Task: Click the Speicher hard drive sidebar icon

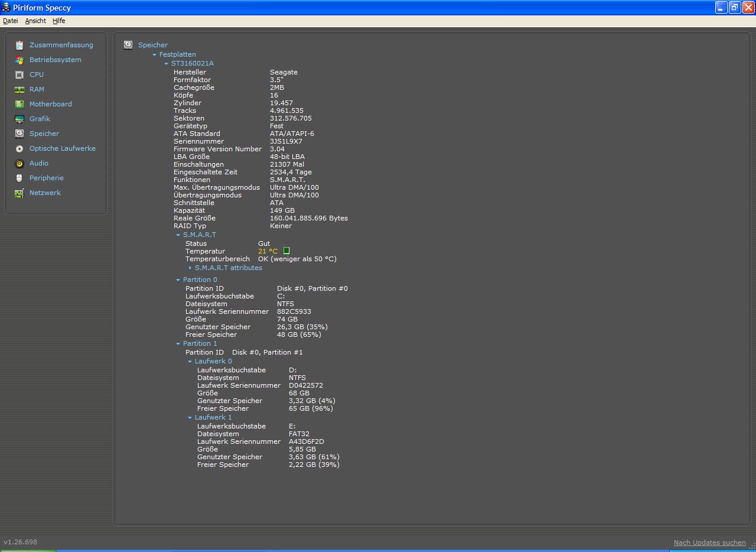Action: pyautogui.click(x=19, y=134)
